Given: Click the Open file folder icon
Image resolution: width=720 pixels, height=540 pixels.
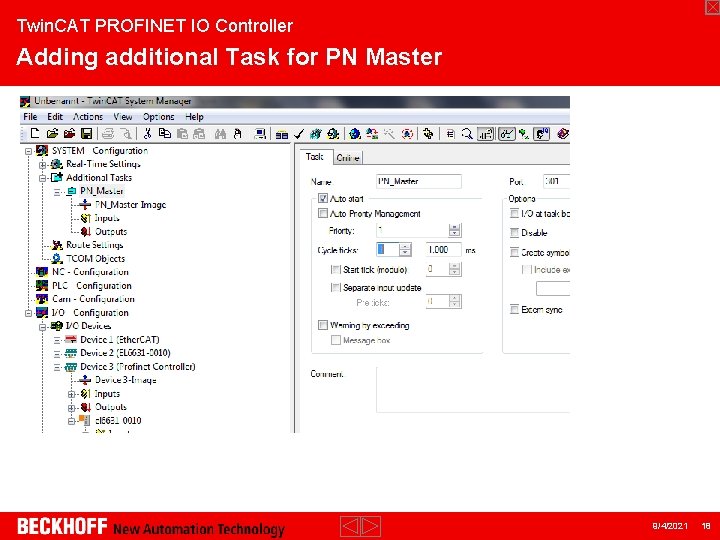Looking at the screenshot, I should [52, 134].
